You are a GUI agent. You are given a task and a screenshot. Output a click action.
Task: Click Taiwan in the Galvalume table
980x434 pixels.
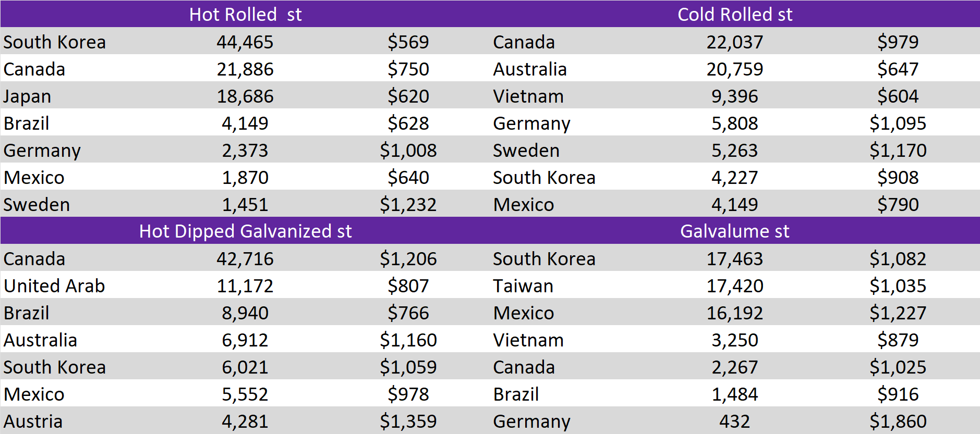coord(523,286)
